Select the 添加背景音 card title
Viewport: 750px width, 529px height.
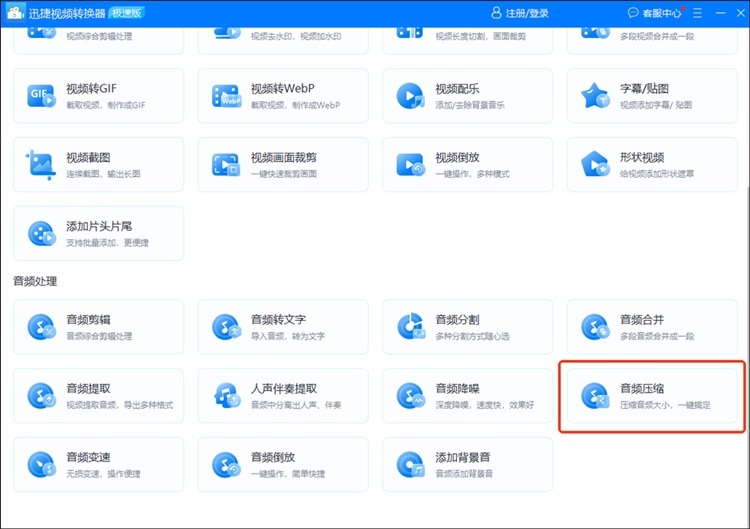point(463,457)
